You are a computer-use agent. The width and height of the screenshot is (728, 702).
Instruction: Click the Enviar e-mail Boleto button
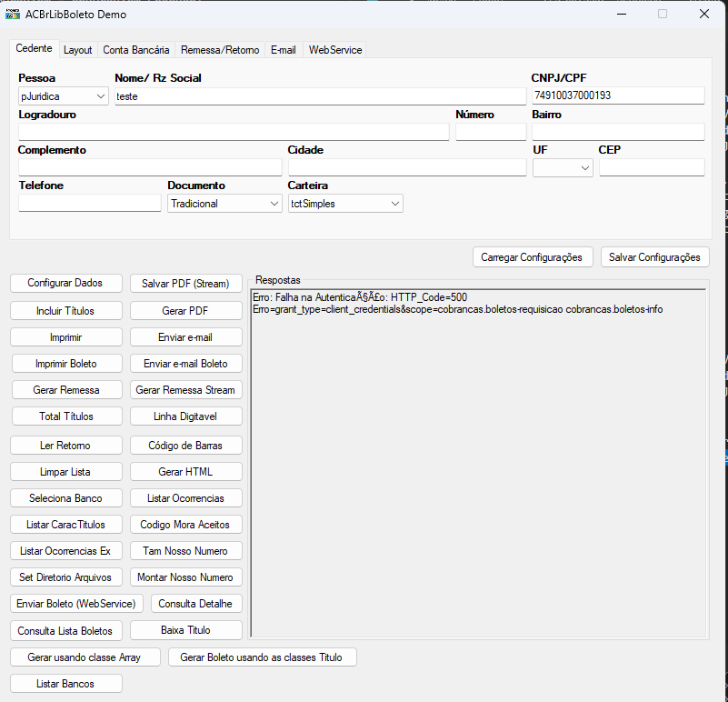click(x=185, y=364)
